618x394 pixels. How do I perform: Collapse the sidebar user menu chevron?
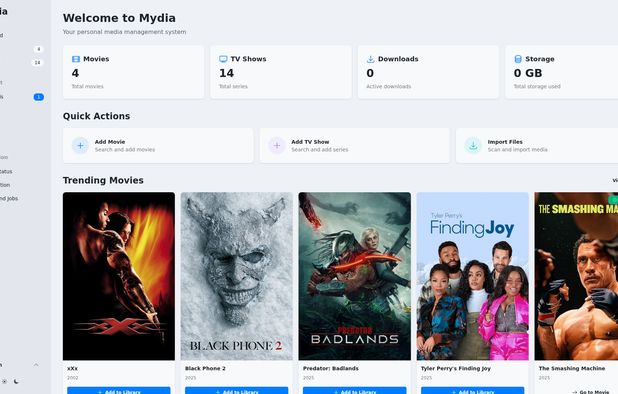pos(36,365)
